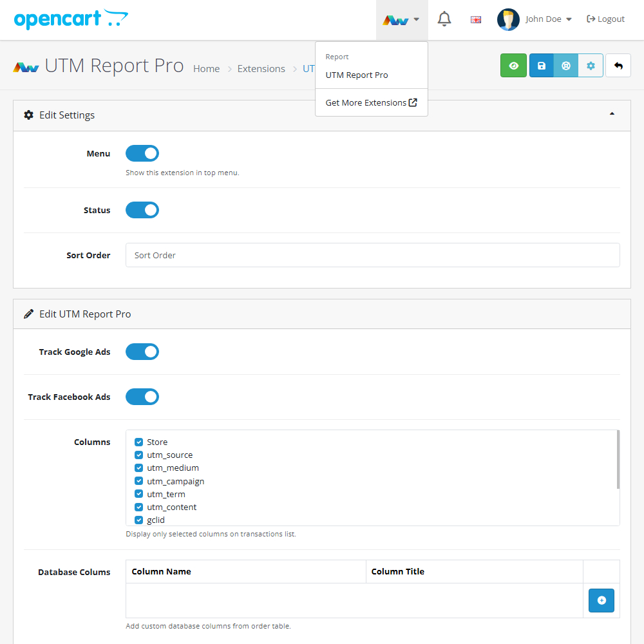Add a database column row with plus button

point(601,600)
